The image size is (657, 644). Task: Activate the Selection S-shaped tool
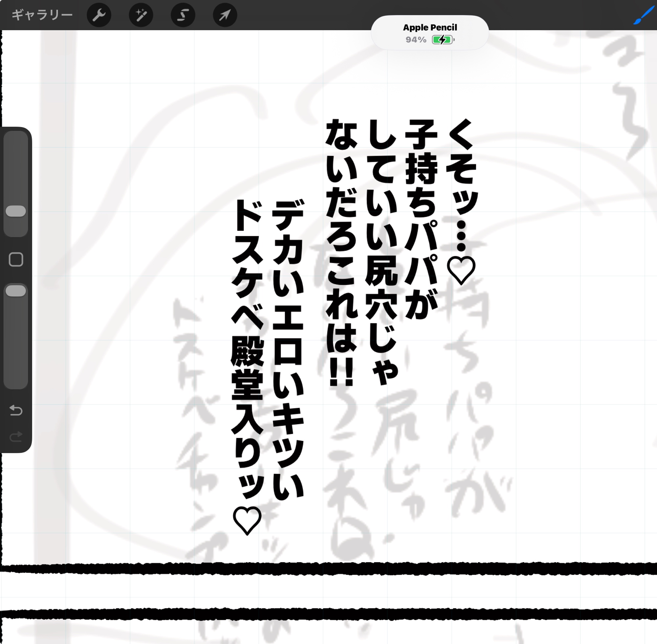click(x=183, y=15)
